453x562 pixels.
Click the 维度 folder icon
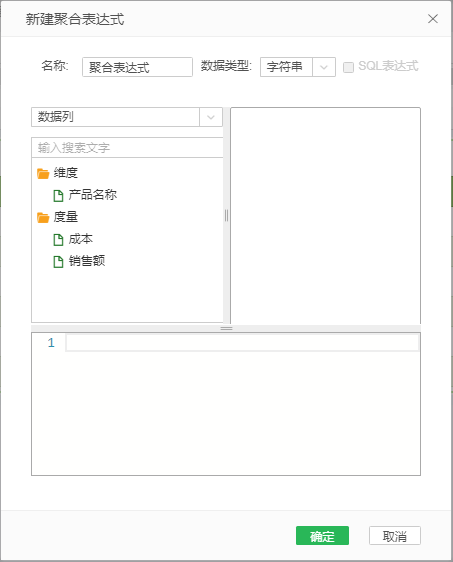(43, 173)
